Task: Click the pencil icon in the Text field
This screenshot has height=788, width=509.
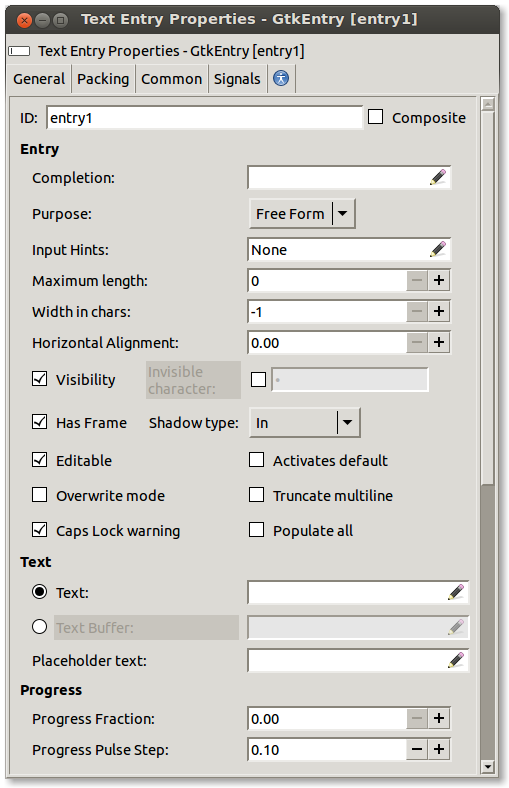Action: click(x=456, y=593)
